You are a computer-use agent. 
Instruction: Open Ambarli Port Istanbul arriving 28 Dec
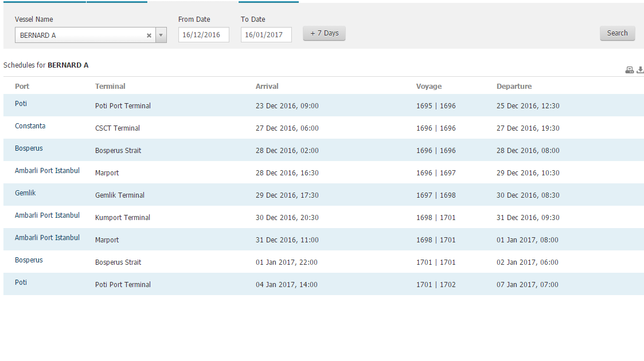[47, 171]
